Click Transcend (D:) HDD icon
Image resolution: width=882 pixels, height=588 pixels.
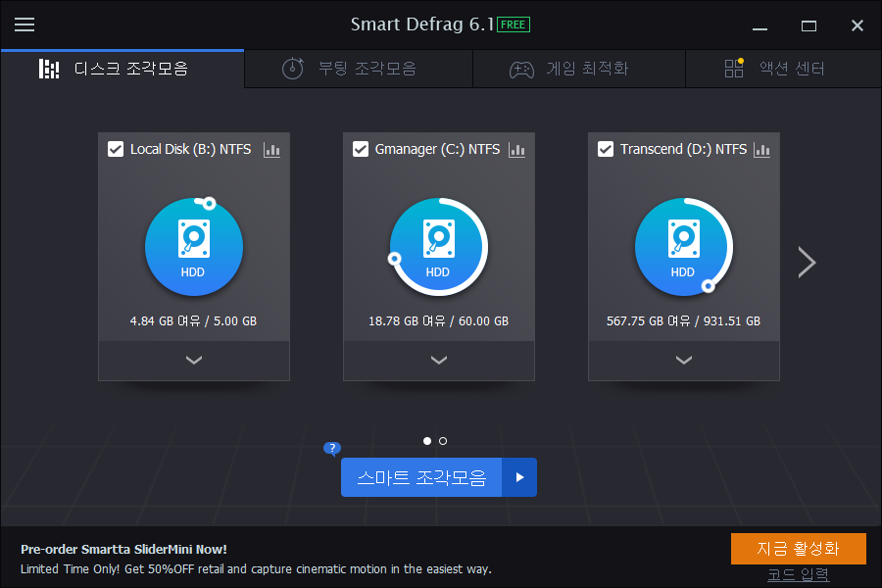pyautogui.click(x=683, y=247)
